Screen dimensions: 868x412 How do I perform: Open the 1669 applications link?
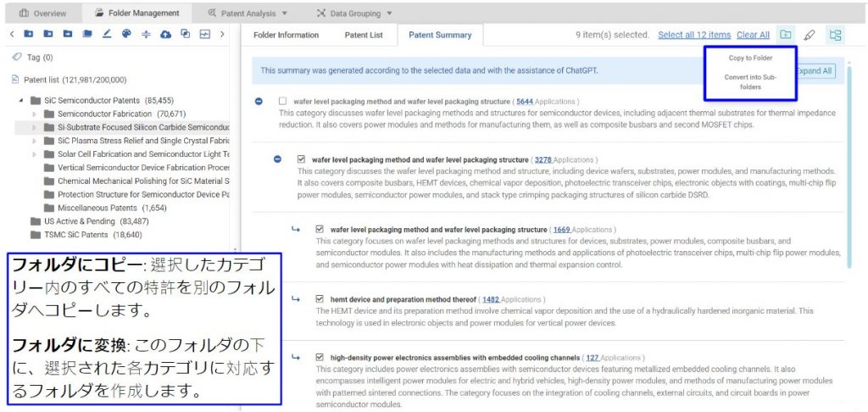pos(562,229)
